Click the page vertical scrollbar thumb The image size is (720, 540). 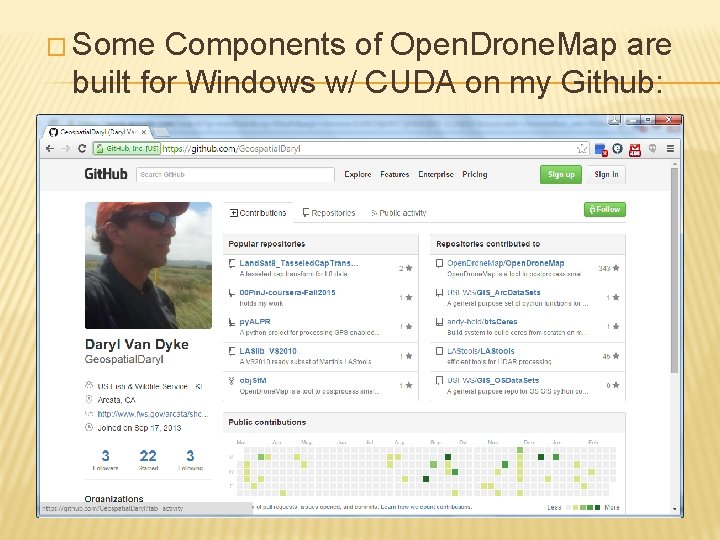674,271
